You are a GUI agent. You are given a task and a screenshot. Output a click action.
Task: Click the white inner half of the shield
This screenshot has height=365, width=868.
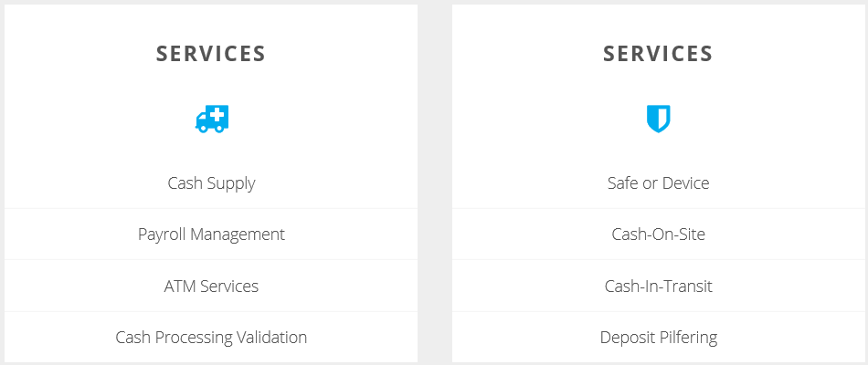[x=662, y=117]
